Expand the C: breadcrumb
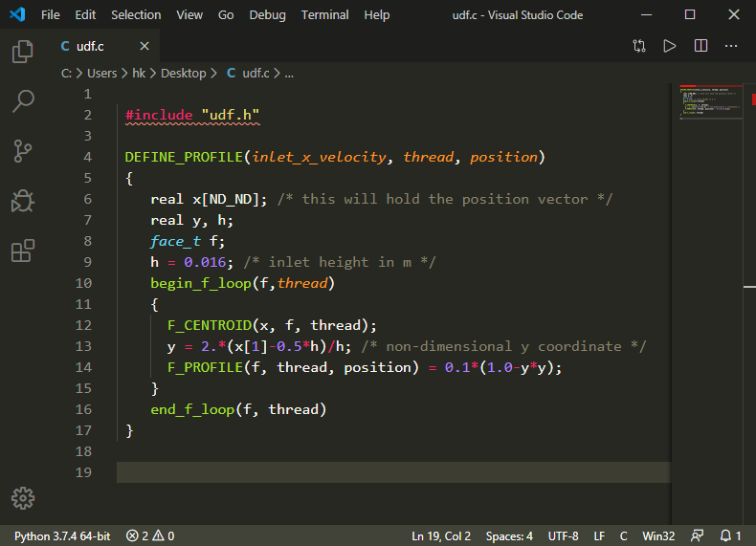 66,74
